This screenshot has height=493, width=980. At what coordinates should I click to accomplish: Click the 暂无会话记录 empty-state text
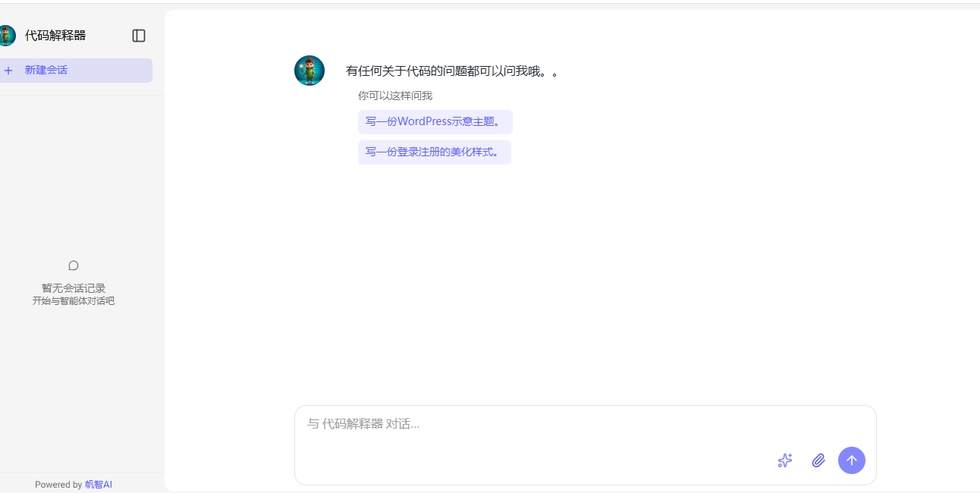pyautogui.click(x=74, y=288)
